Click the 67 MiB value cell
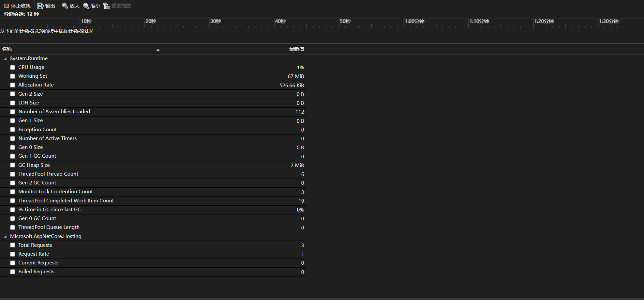This screenshot has width=644, height=300. click(233, 76)
